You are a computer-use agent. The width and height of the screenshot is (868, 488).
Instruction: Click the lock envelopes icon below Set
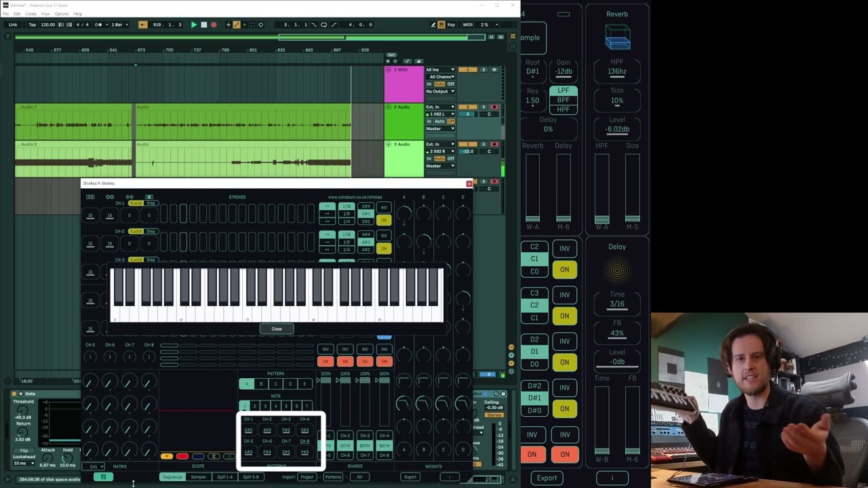point(418,61)
